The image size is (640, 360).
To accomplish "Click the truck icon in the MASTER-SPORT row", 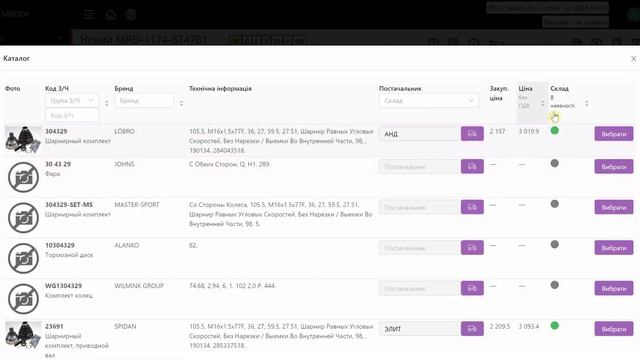I will 472,207.
